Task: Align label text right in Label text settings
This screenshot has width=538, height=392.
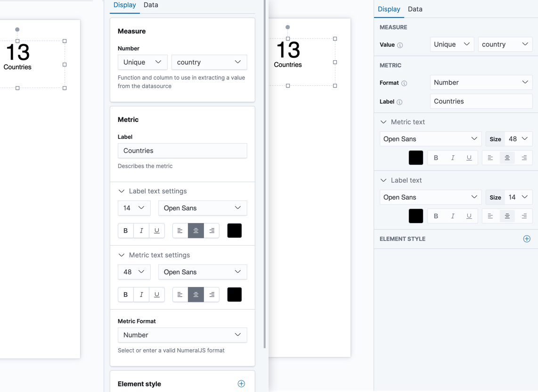Action: pyautogui.click(x=212, y=231)
